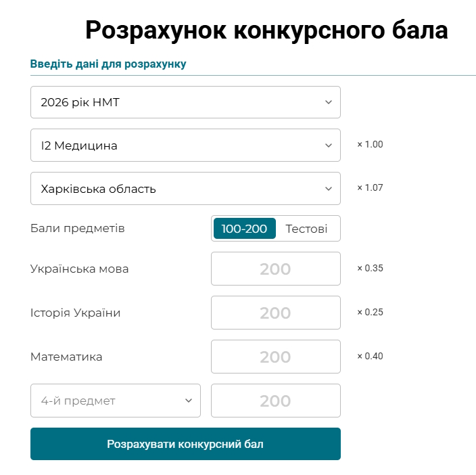The width and height of the screenshot is (476, 475).
Task: Focus the Українська мова score field
Action: click(275, 269)
